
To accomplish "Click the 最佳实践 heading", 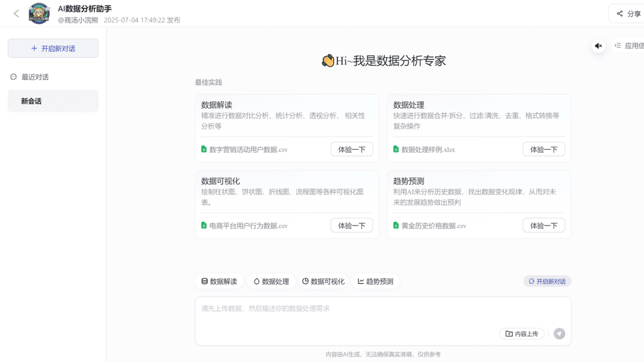I will point(208,82).
